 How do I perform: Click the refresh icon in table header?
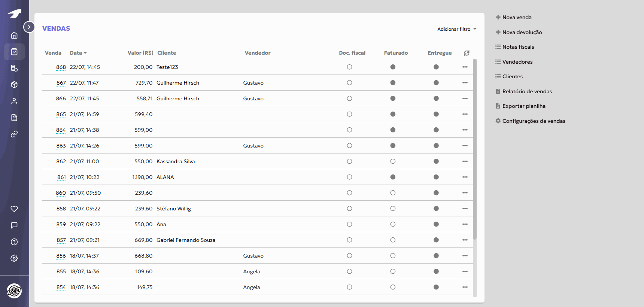[467, 53]
